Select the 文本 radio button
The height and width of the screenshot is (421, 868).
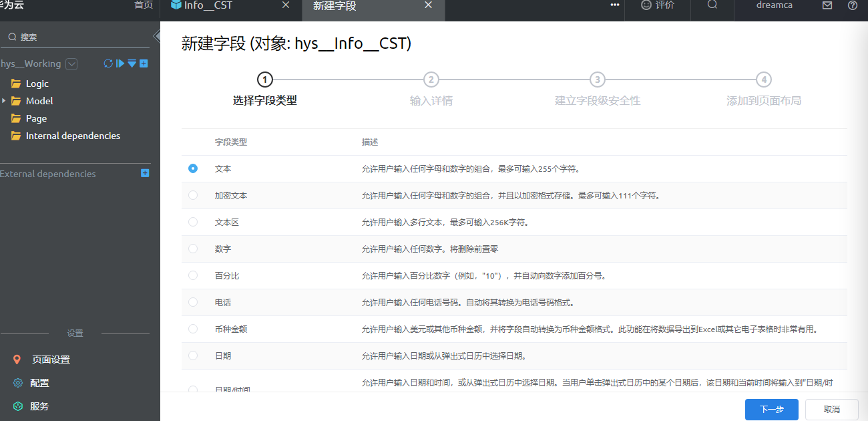193,168
